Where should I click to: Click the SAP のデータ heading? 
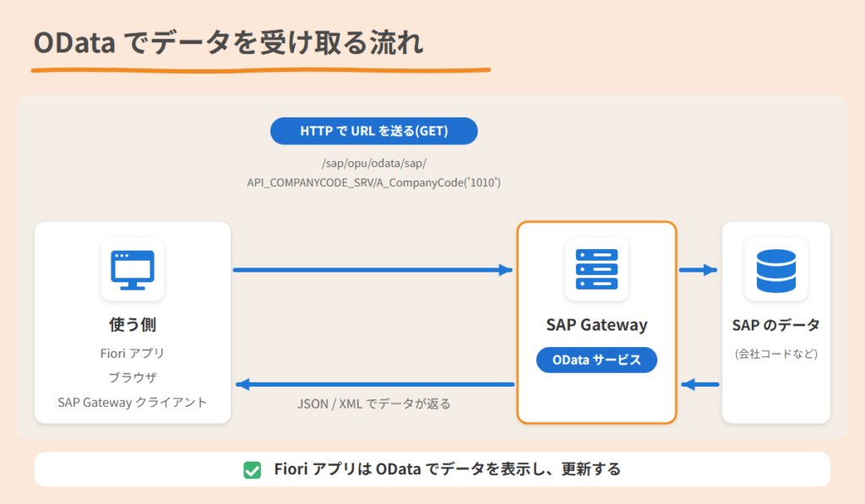click(775, 325)
